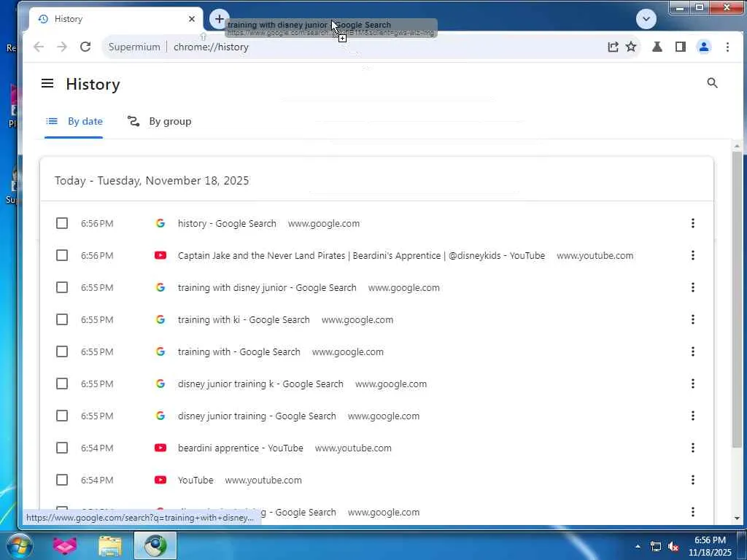Click the history page vertical scrollbar thumb
The height and width of the screenshot is (560, 747).
pyautogui.click(x=737, y=299)
